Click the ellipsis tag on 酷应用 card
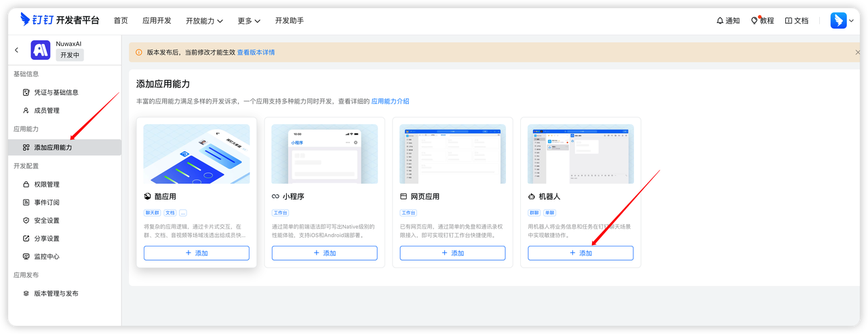868x334 pixels. [x=182, y=212]
